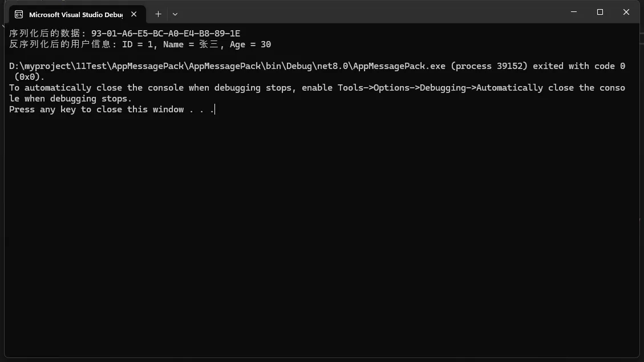
Task: Maximize the terminal window
Action: 600,12
